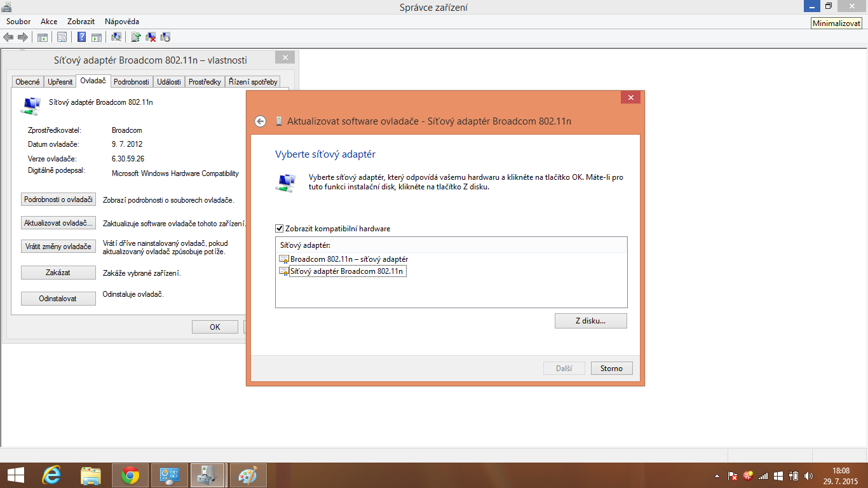Close the driver update wizard window

click(630, 98)
